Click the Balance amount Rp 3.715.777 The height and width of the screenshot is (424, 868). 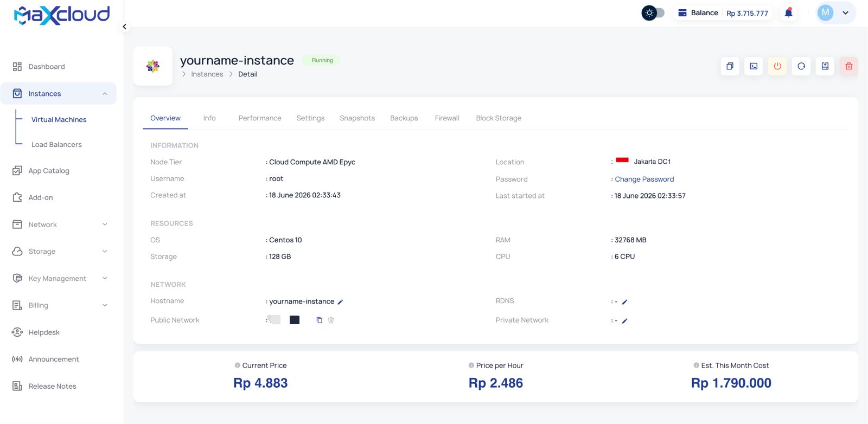coord(748,13)
